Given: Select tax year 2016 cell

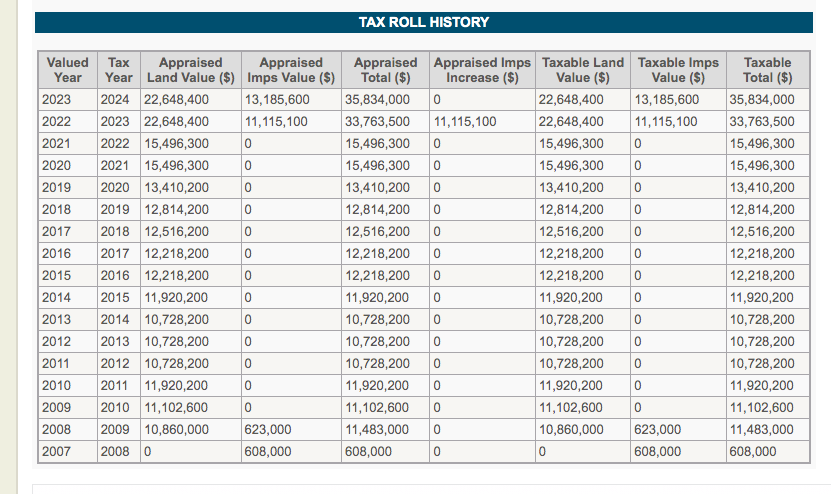Looking at the screenshot, I should (x=119, y=276).
